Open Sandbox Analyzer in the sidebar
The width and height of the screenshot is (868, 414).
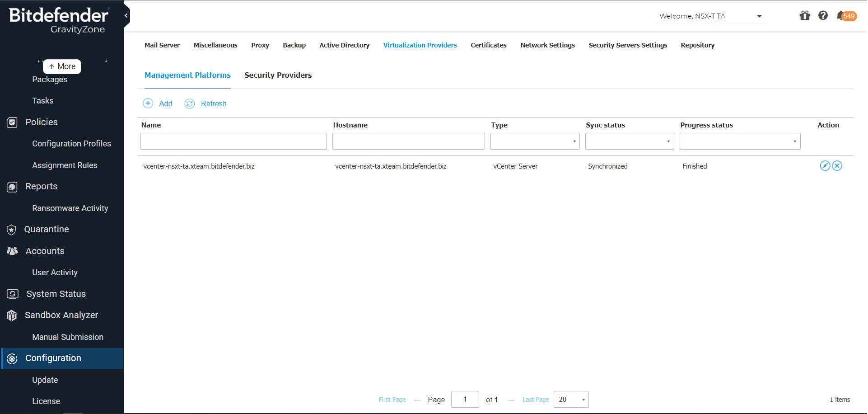click(61, 315)
